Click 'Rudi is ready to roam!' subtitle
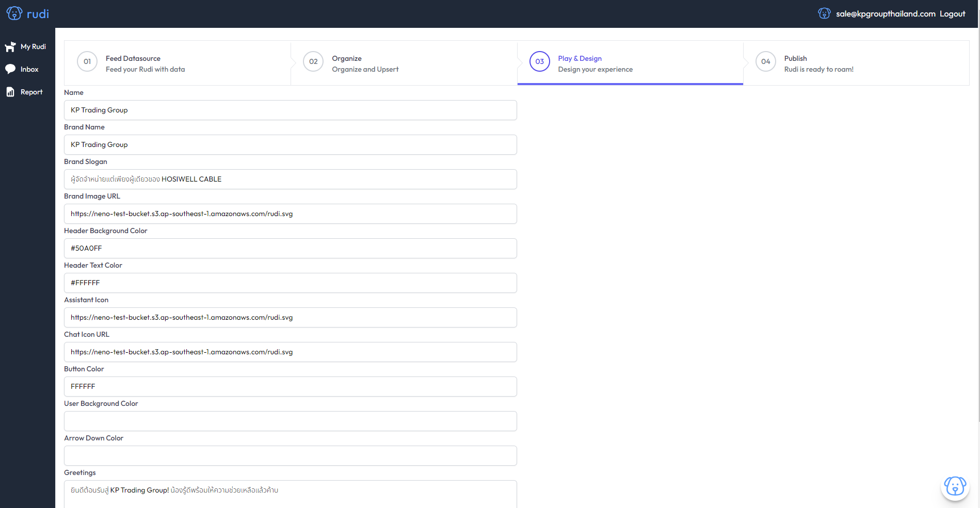980x508 pixels. [819, 70]
